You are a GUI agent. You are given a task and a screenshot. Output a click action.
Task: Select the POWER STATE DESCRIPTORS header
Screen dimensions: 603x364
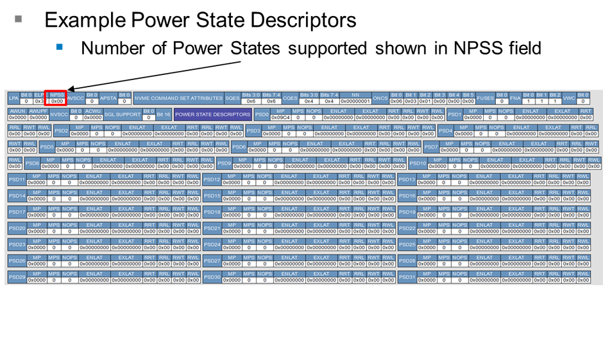tap(212, 115)
